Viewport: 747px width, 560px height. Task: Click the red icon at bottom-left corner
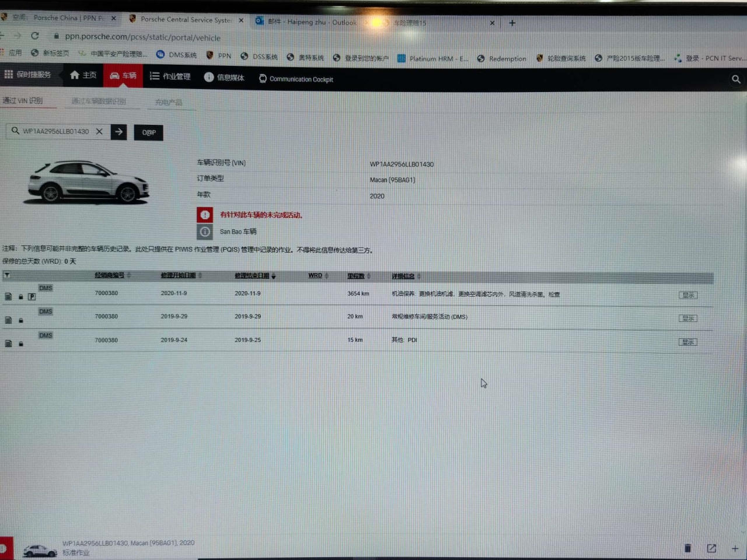5,548
